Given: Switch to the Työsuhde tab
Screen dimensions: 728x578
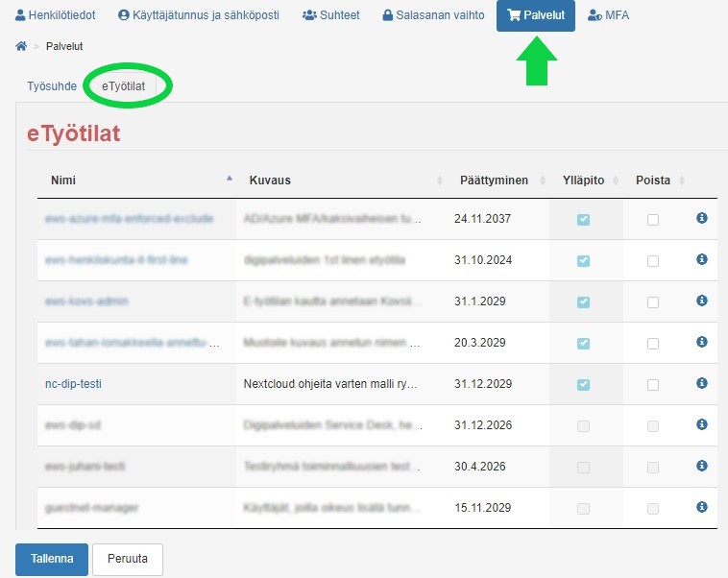Looking at the screenshot, I should [52, 86].
